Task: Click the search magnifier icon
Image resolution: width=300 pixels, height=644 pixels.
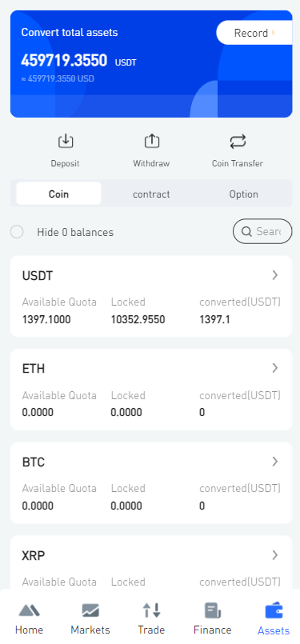Action: click(x=246, y=232)
